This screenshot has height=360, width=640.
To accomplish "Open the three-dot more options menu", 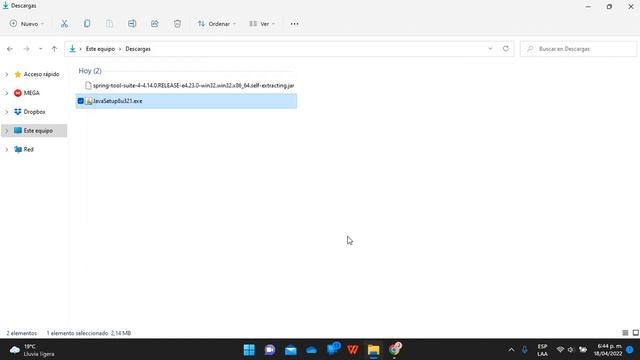I will point(294,24).
